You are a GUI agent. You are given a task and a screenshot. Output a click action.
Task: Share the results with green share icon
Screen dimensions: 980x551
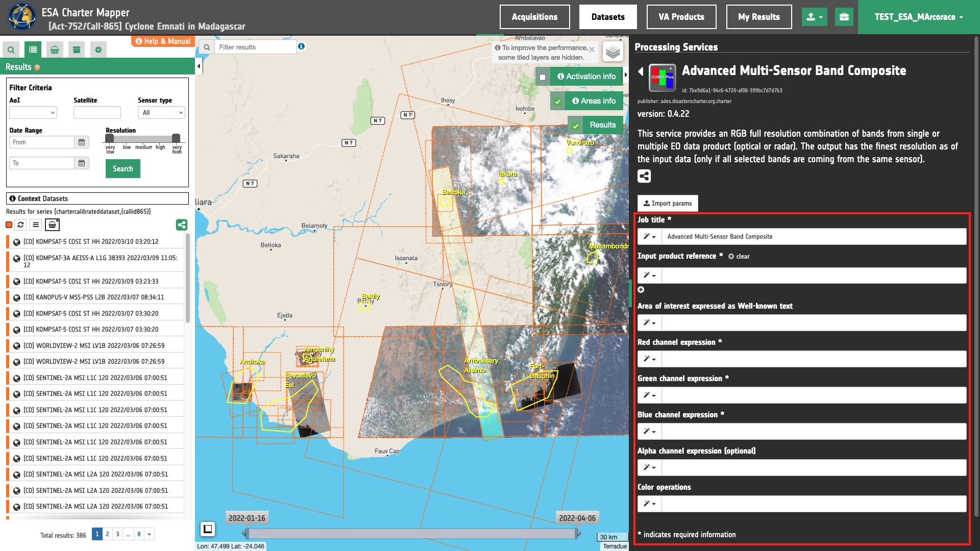182,224
